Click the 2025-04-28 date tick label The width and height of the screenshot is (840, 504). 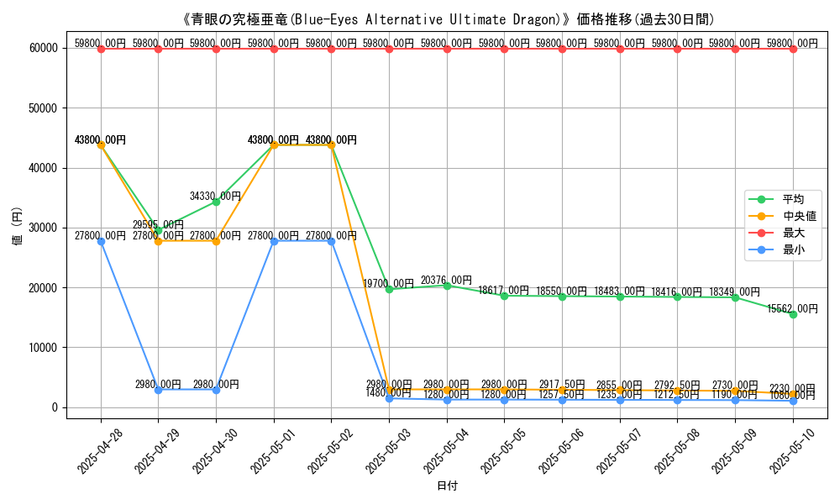click(100, 451)
